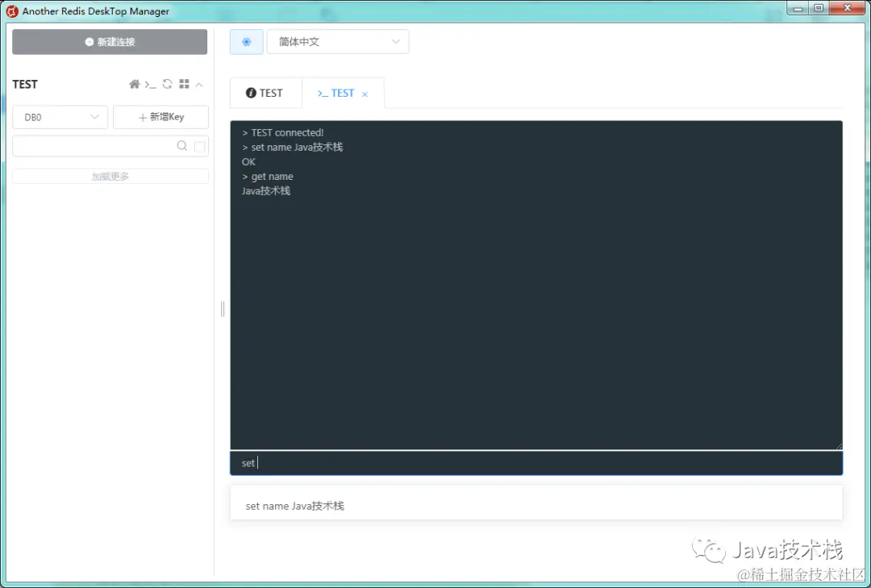Select the suggestion 'set name Java技术栈'

point(536,506)
